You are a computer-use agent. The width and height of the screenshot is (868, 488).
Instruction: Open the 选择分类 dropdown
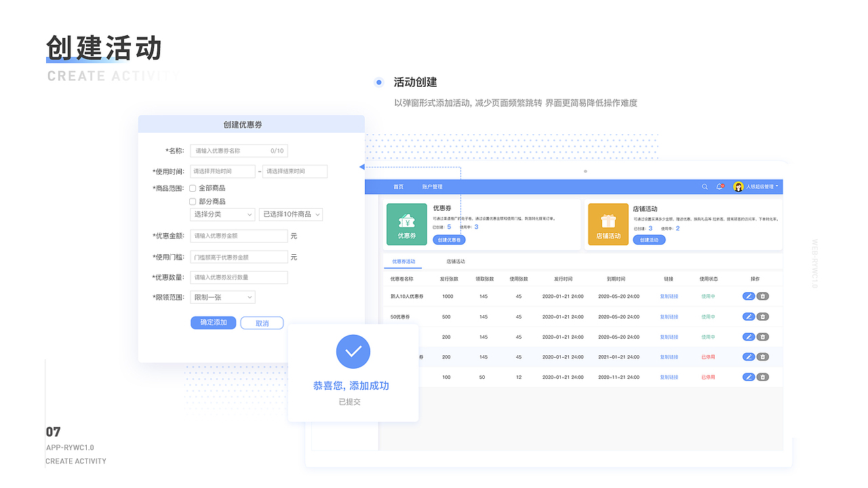(x=222, y=214)
